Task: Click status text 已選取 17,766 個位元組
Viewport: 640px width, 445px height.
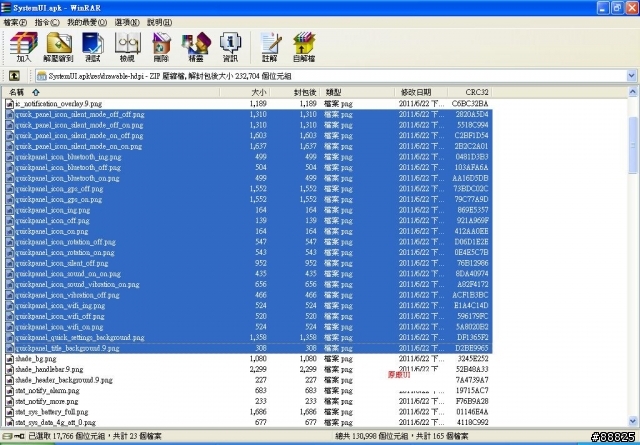Action: [x=66, y=436]
